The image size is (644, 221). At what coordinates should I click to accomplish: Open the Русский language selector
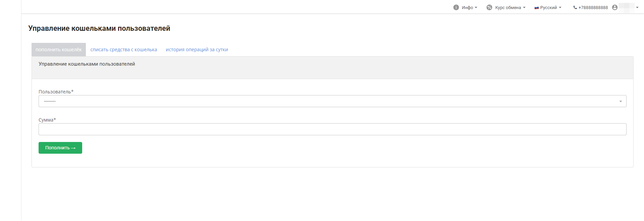(550, 7)
